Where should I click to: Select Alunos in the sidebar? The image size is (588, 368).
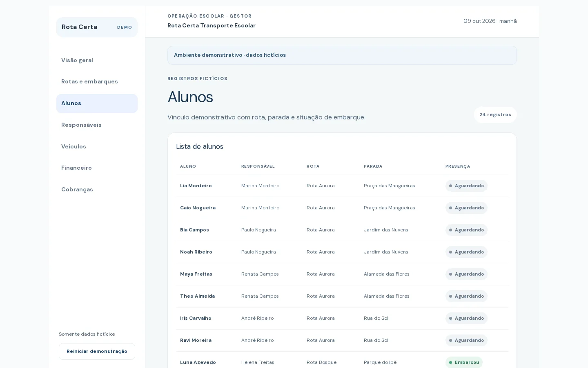97,103
